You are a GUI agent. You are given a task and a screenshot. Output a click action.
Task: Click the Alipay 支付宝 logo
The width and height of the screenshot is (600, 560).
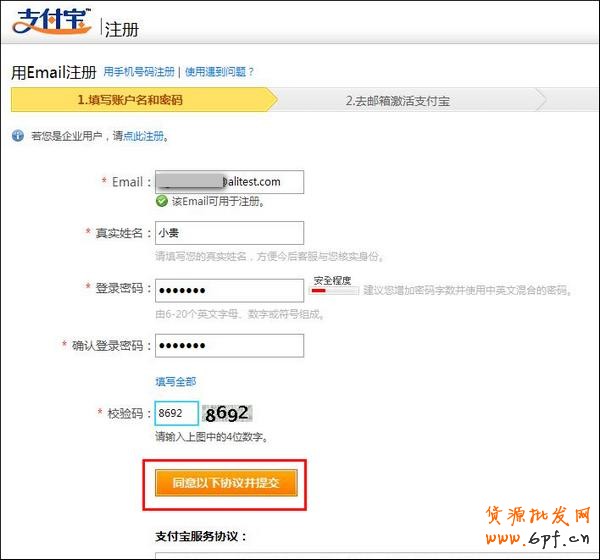pyautogui.click(x=52, y=21)
